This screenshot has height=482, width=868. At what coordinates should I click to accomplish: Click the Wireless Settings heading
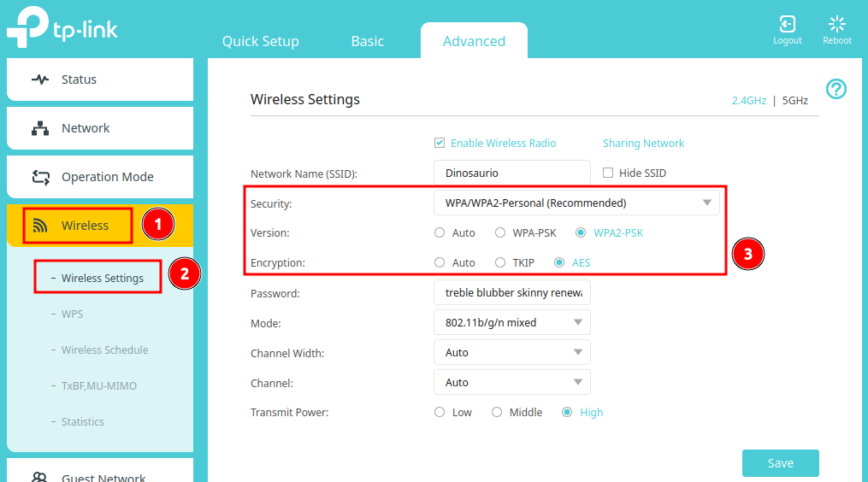point(305,100)
